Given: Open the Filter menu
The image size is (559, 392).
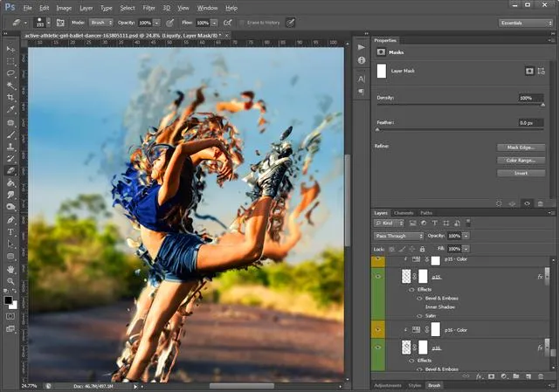Looking at the screenshot, I should point(148,8).
